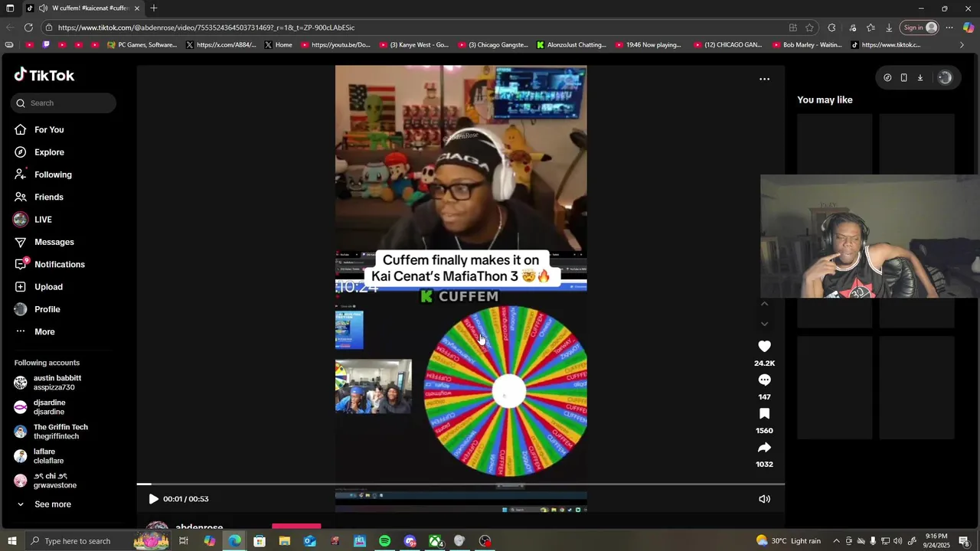This screenshot has height=551, width=980.
Task: Open djsardine's followed account
Action: (x=49, y=407)
